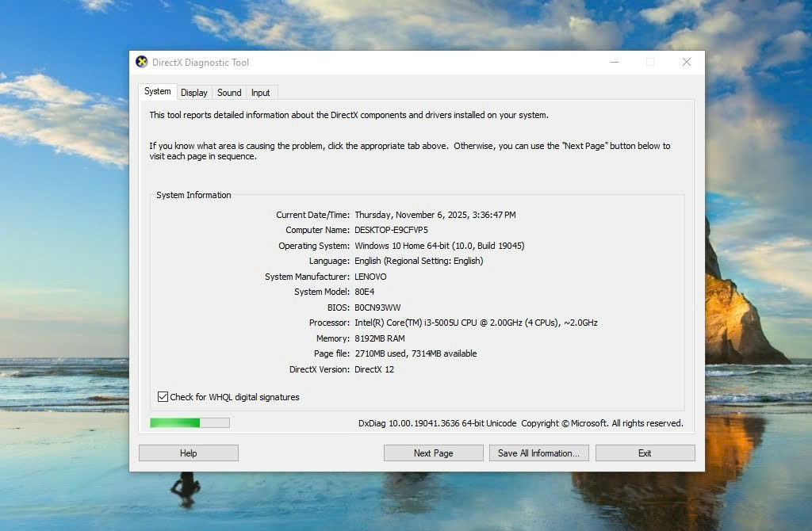812x531 pixels.
Task: Click the DirectX icon in the title bar
Action: coord(142,63)
